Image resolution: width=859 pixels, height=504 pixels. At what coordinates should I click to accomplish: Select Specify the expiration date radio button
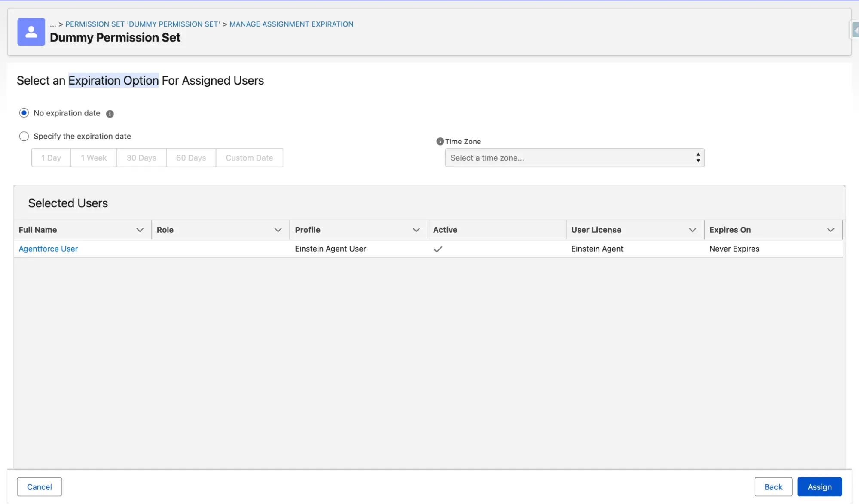[24, 136]
